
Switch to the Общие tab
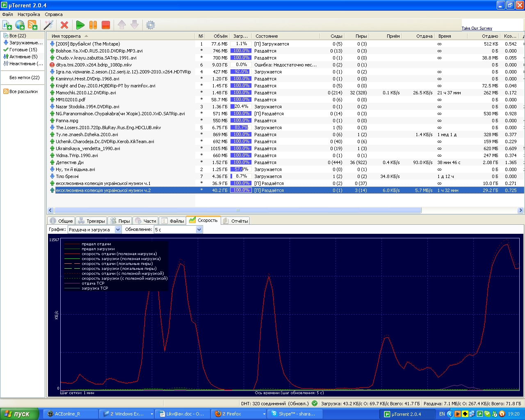62,221
